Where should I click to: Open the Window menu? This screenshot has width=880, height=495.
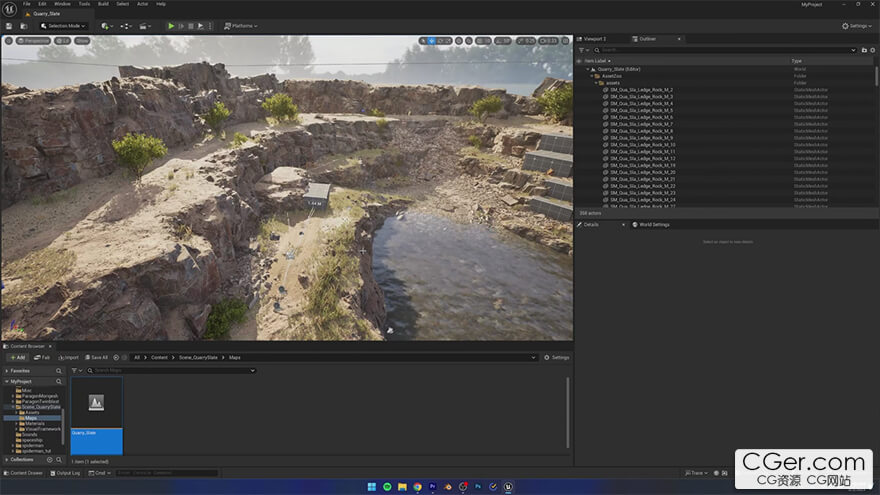[62, 4]
